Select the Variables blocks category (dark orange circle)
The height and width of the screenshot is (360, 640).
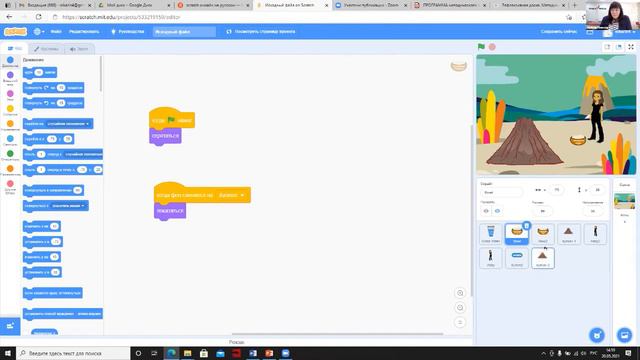tap(10, 169)
